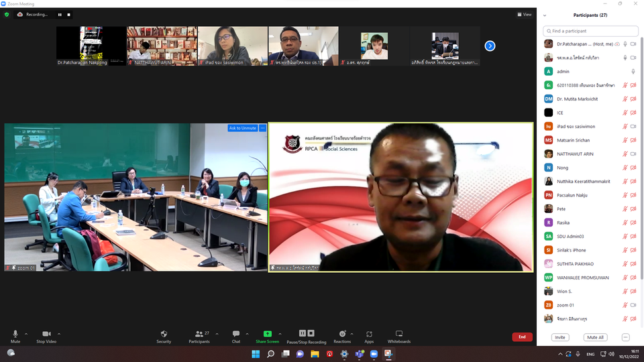This screenshot has height=362, width=644.
Task: Expand audio options arrow beside Mute
Action: tap(26, 333)
